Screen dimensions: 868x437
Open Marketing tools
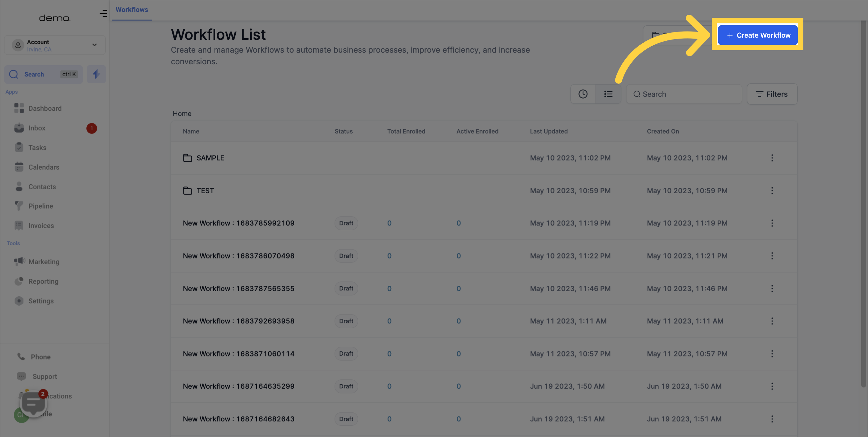[37, 262]
